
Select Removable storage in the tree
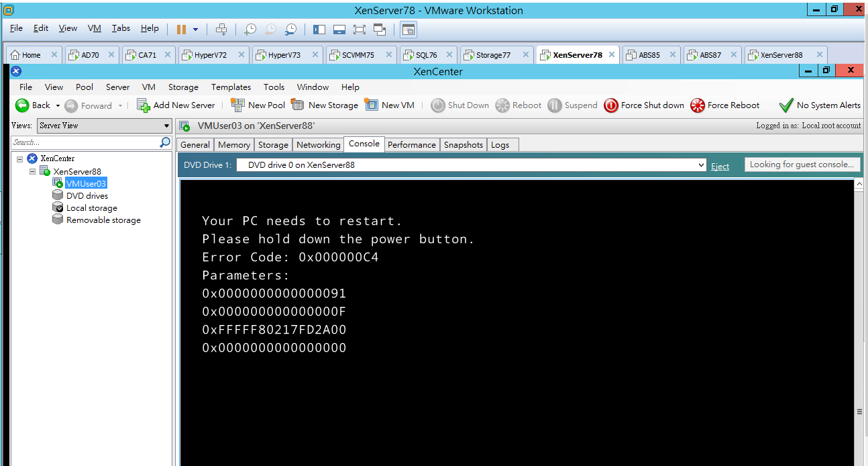coord(103,220)
